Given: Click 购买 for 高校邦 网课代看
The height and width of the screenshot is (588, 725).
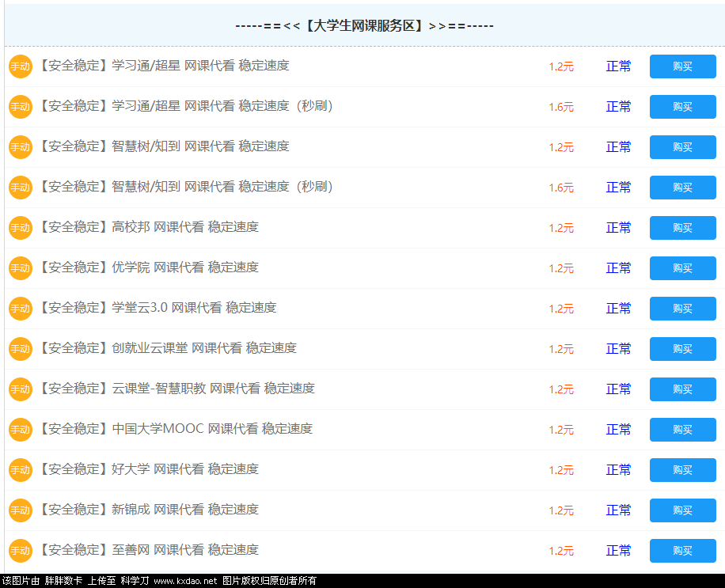Looking at the screenshot, I should tap(682, 228).
